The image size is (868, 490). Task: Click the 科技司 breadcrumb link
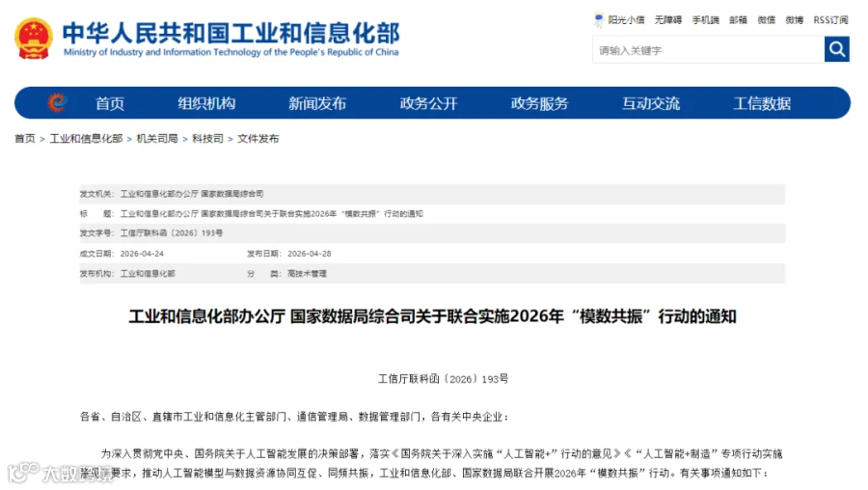click(x=207, y=139)
